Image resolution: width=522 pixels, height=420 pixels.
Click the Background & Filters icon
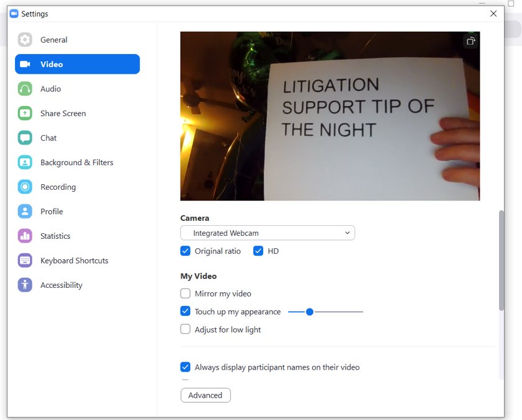click(25, 163)
